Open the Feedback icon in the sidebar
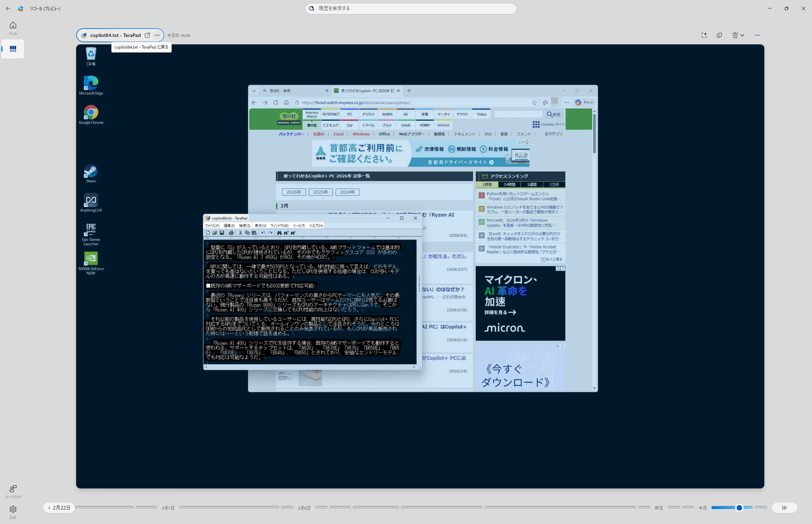The width and height of the screenshot is (812, 524). coord(13,489)
